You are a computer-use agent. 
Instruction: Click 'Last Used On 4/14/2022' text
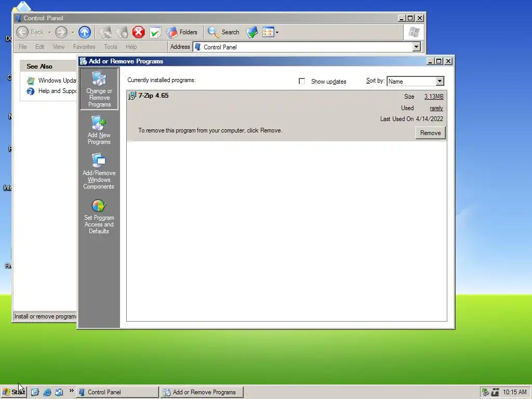(411, 119)
